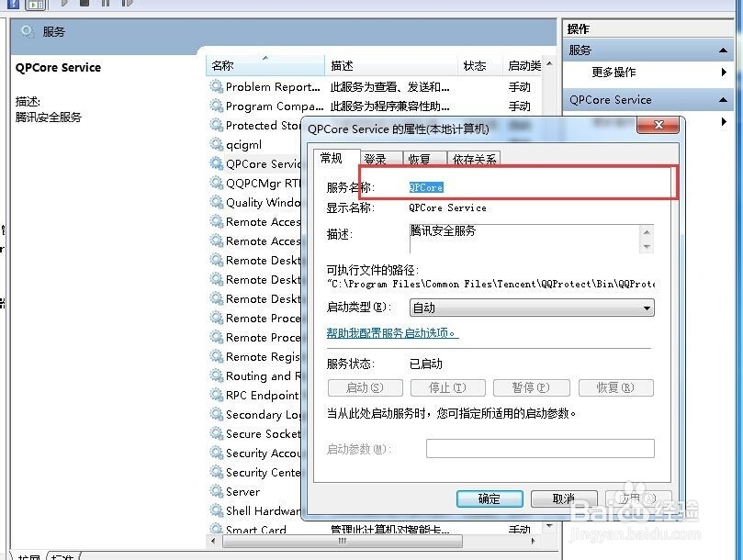Click gear icon beside Security Cente service
The height and width of the screenshot is (560, 743).
tap(217, 473)
